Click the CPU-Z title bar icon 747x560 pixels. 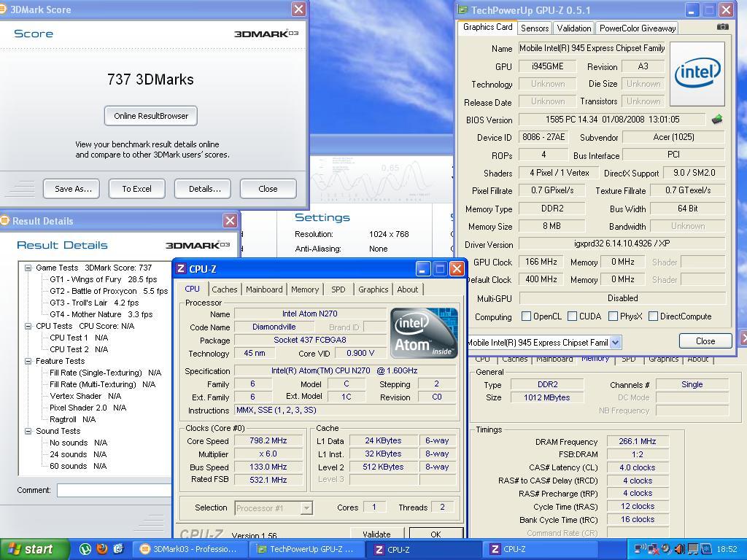click(x=181, y=269)
